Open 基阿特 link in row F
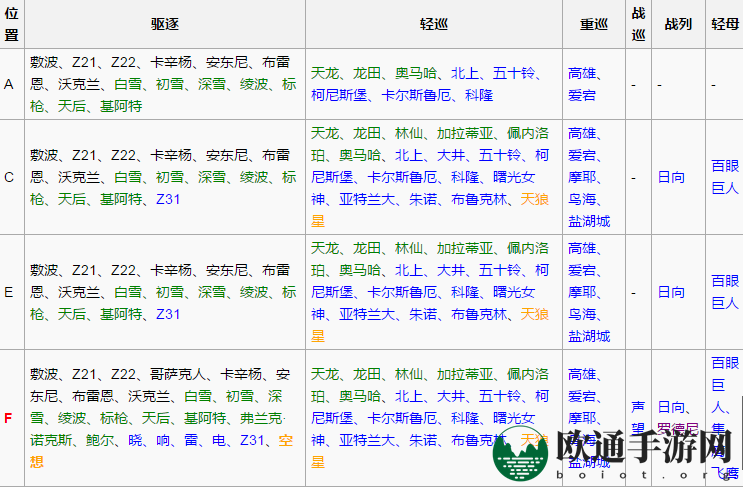Screen dimensions: 743x487 [x=205, y=418]
